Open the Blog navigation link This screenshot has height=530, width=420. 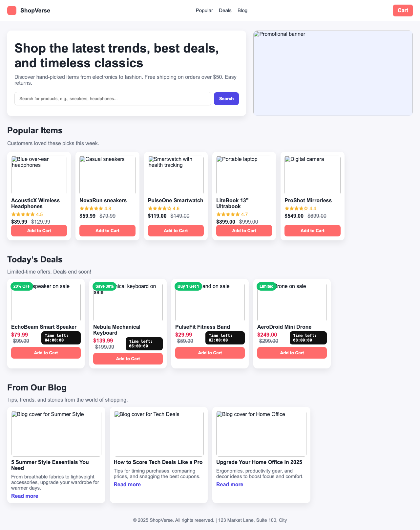pos(242,10)
